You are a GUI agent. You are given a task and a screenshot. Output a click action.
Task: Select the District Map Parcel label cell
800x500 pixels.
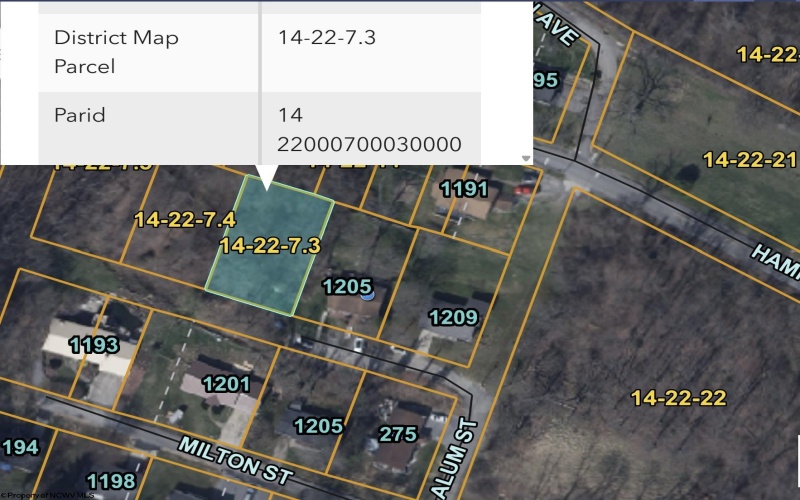(149, 53)
